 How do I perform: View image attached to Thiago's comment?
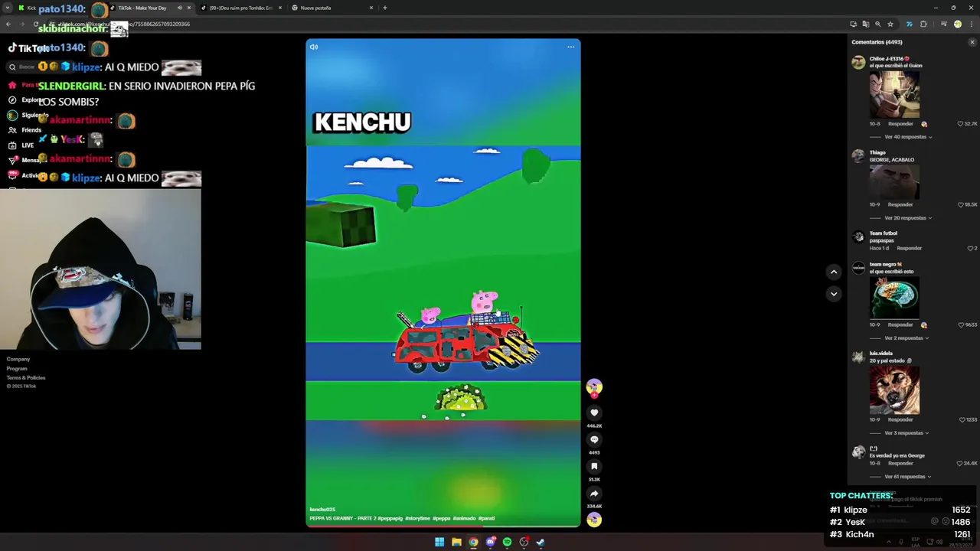point(894,182)
